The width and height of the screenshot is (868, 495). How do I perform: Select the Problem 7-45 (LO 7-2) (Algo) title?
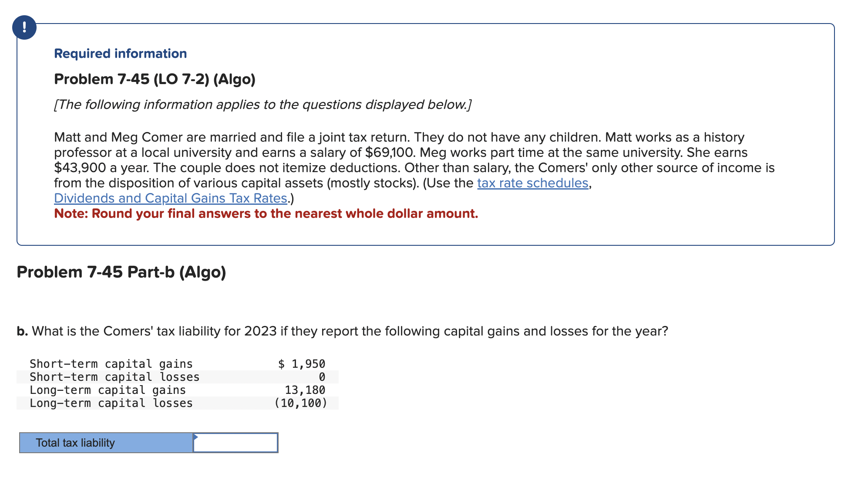[155, 79]
